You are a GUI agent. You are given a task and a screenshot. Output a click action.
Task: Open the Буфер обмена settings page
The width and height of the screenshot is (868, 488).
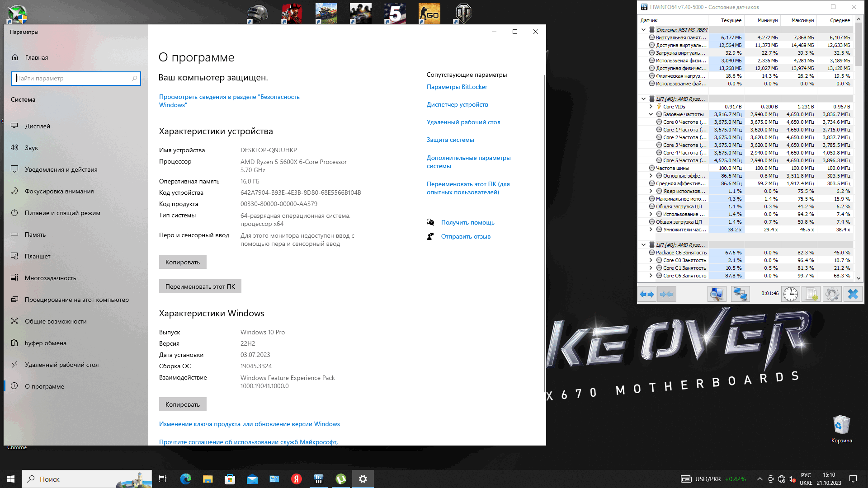76,343
